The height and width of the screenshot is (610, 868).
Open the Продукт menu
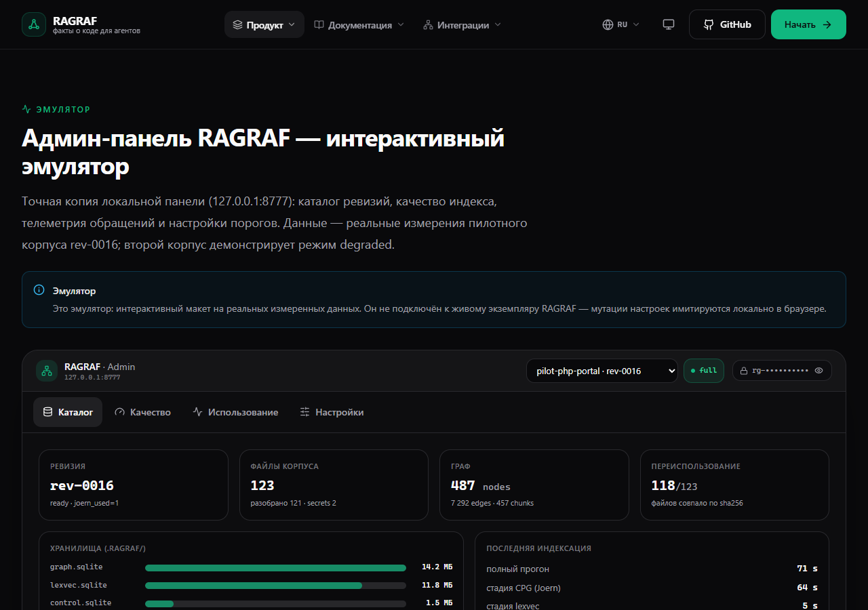(x=264, y=24)
